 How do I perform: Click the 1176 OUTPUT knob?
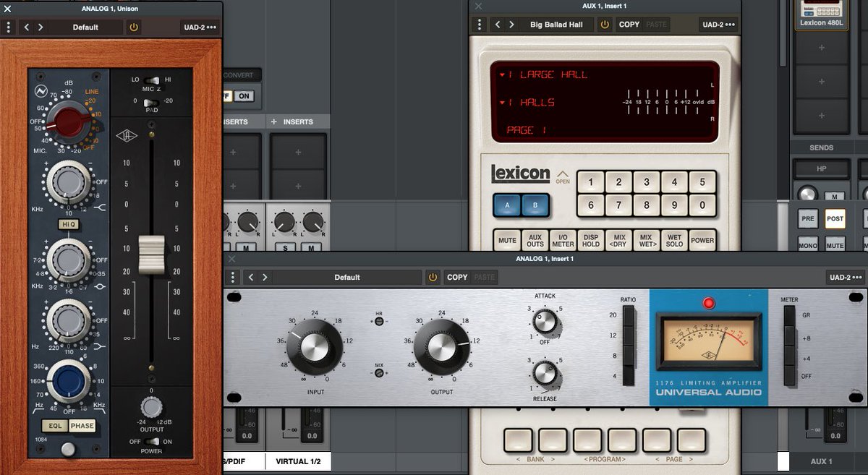pos(441,346)
